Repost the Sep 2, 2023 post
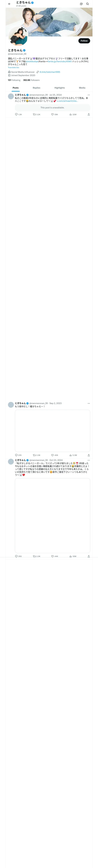This screenshot has width=98, height=868. (36, 455)
